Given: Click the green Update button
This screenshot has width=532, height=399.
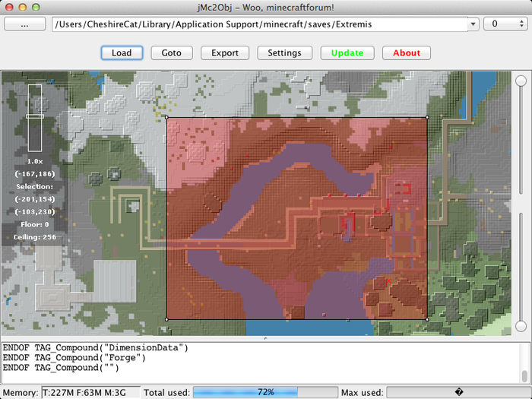Looking at the screenshot, I should pos(347,53).
